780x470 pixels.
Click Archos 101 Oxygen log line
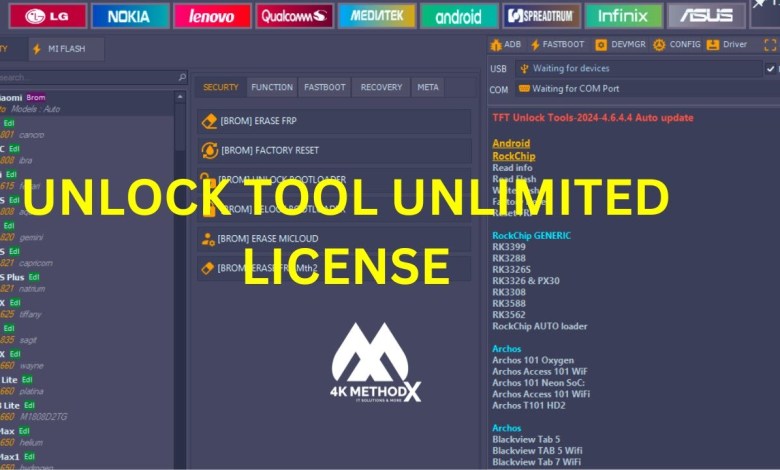tap(533, 360)
